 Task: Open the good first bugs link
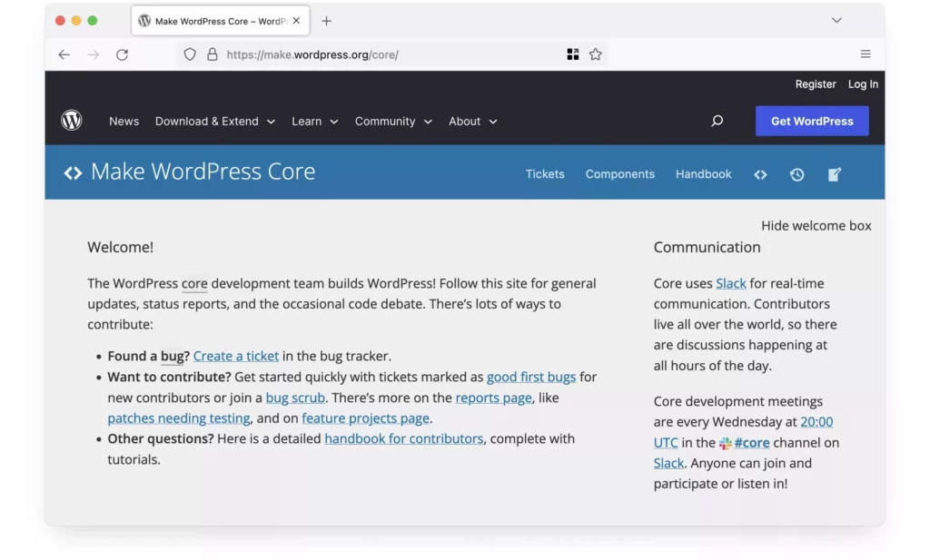[x=530, y=377]
